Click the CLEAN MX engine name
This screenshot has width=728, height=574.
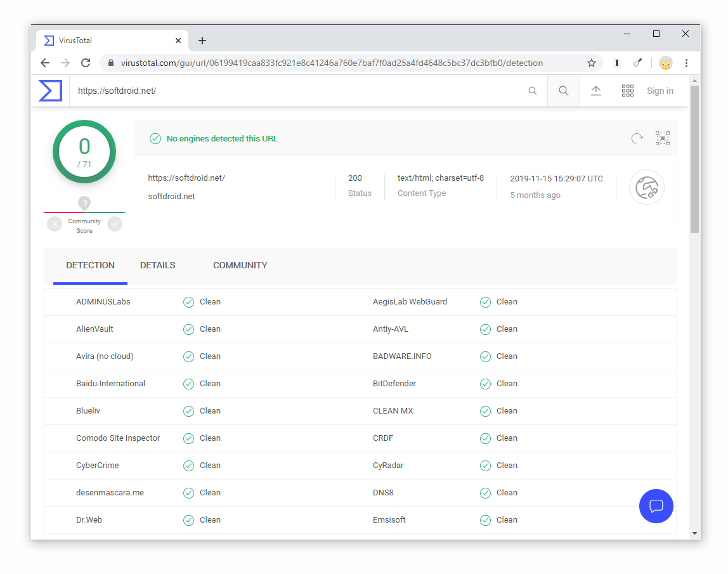click(x=393, y=411)
